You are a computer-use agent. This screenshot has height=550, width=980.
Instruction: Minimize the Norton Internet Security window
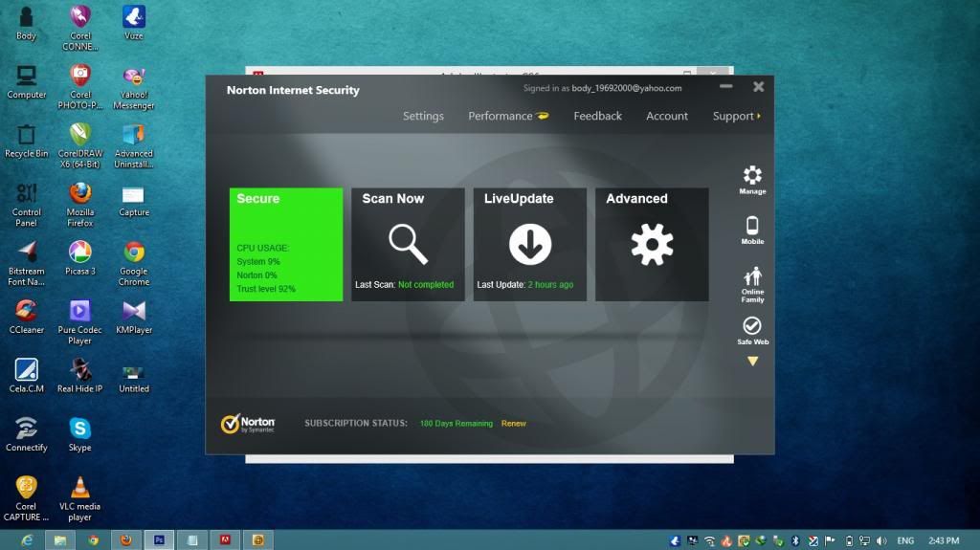725,86
